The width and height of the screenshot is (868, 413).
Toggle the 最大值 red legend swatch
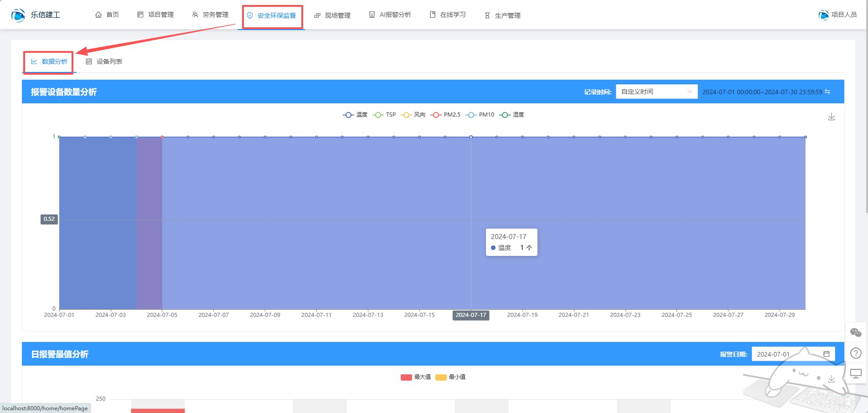pos(406,377)
